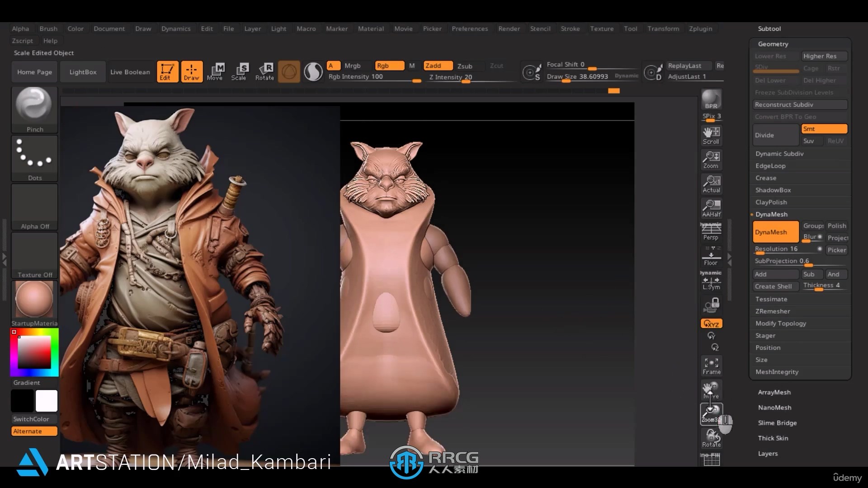Open the Texture menu

(x=602, y=28)
